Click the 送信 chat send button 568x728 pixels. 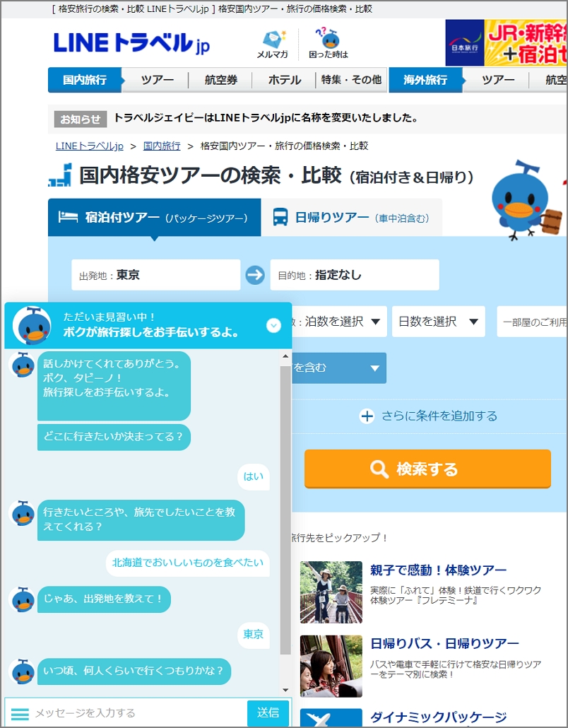pyautogui.click(x=268, y=713)
